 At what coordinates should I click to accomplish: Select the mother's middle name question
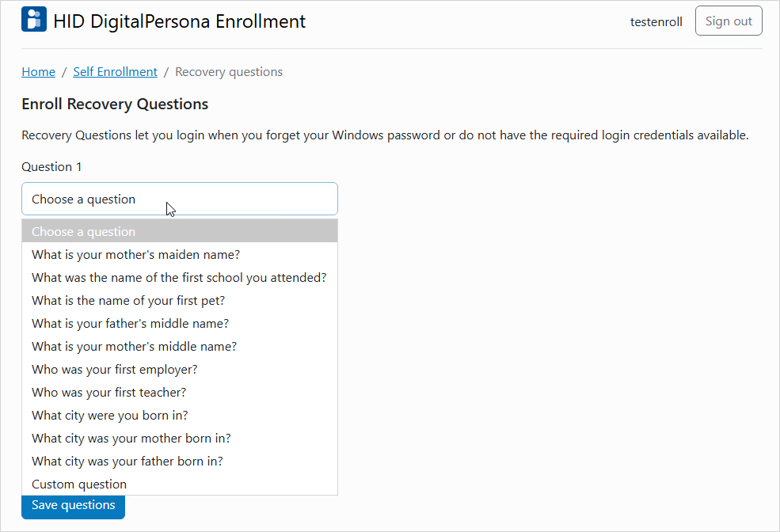(x=134, y=347)
